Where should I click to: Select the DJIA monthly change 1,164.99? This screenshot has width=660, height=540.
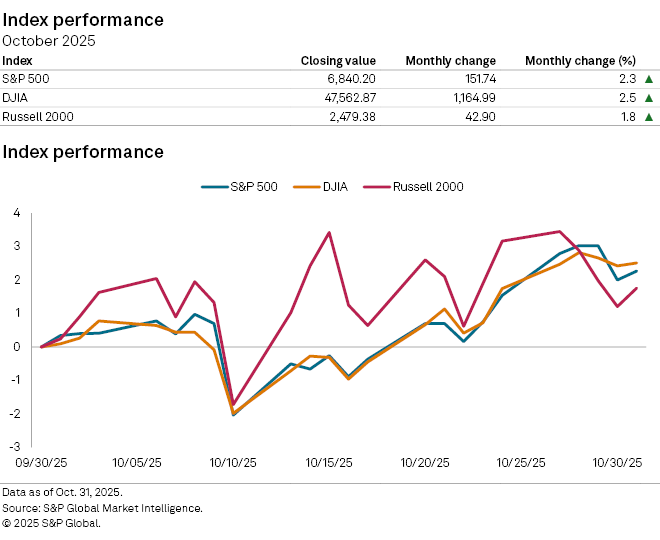coord(466,98)
